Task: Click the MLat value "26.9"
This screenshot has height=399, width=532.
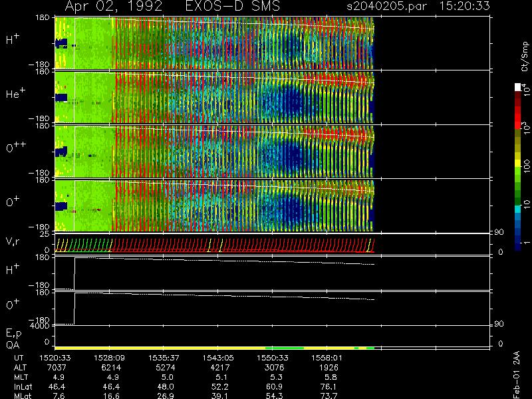Action: coord(165,396)
